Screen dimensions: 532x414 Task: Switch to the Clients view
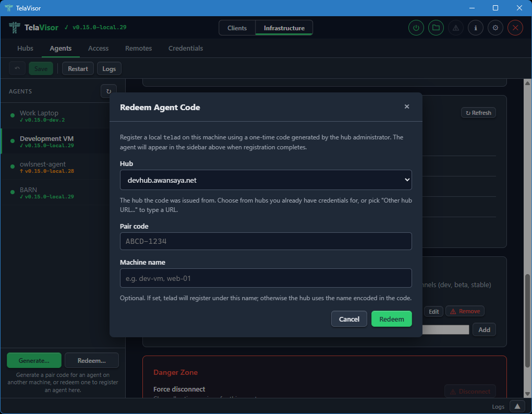(x=237, y=28)
